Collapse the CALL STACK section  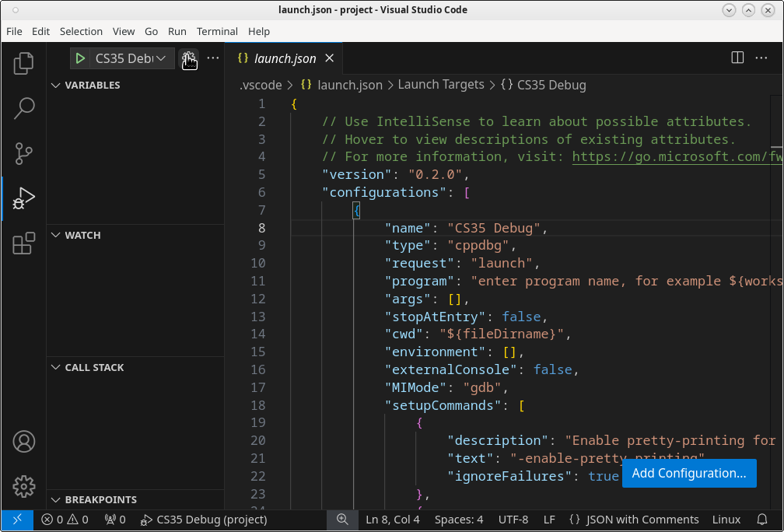click(x=135, y=367)
